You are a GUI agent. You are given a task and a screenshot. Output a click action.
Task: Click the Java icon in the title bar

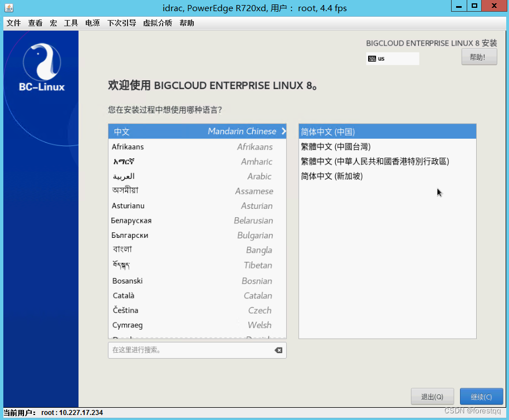coord(9,7)
